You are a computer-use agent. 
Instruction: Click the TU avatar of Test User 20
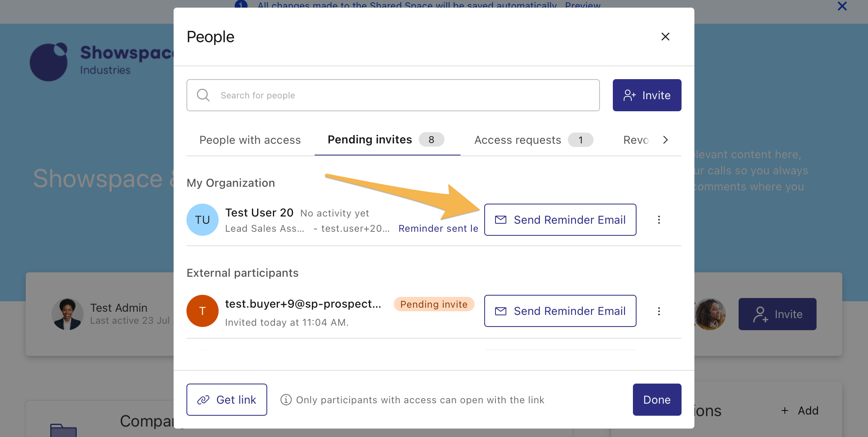tap(203, 220)
